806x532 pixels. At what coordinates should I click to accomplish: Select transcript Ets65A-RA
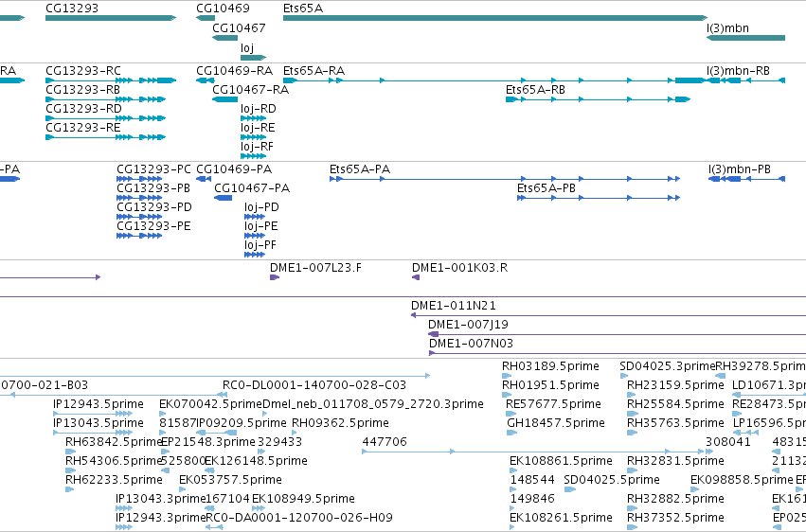[313, 70]
